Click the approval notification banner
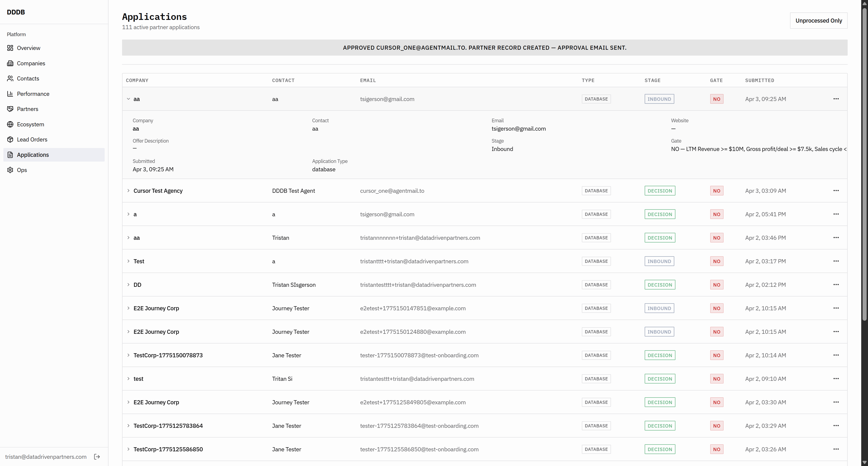This screenshot has width=868, height=466. tap(484, 47)
